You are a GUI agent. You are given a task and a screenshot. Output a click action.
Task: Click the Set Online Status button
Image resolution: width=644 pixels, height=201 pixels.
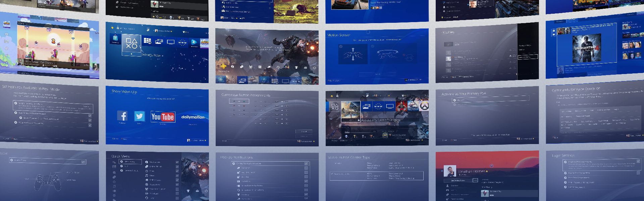[x=458, y=181]
